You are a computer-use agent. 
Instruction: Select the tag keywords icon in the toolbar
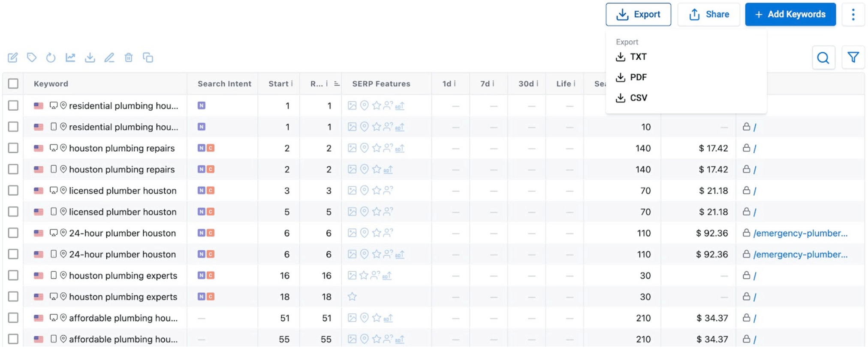(32, 57)
